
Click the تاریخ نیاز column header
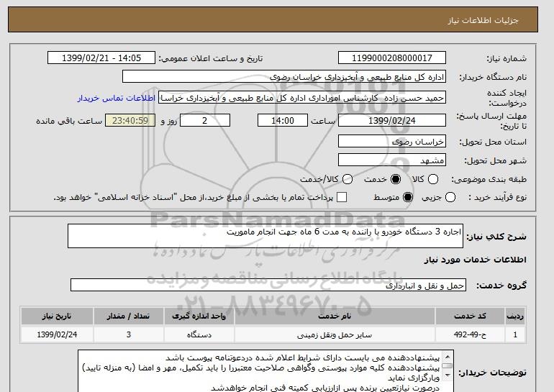pos(57,316)
